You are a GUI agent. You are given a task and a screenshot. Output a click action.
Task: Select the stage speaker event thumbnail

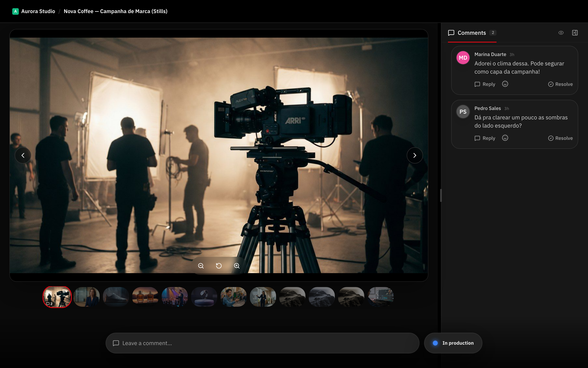(x=175, y=297)
